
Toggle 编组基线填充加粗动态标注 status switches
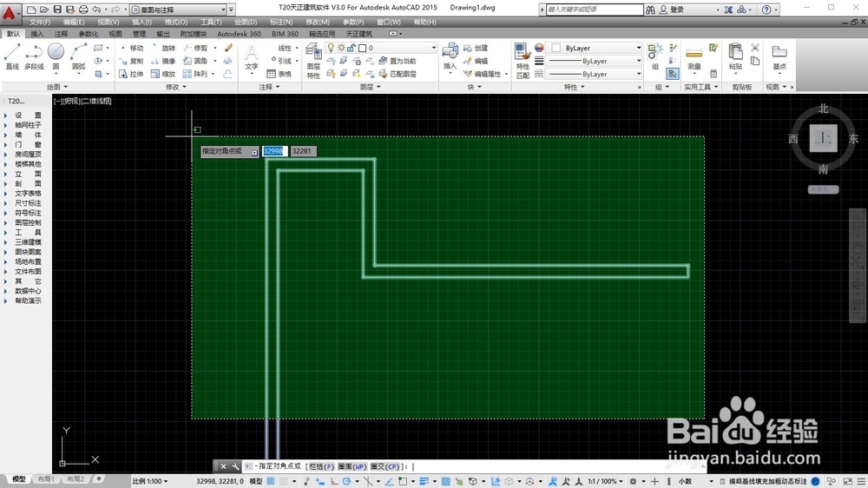click(x=768, y=481)
